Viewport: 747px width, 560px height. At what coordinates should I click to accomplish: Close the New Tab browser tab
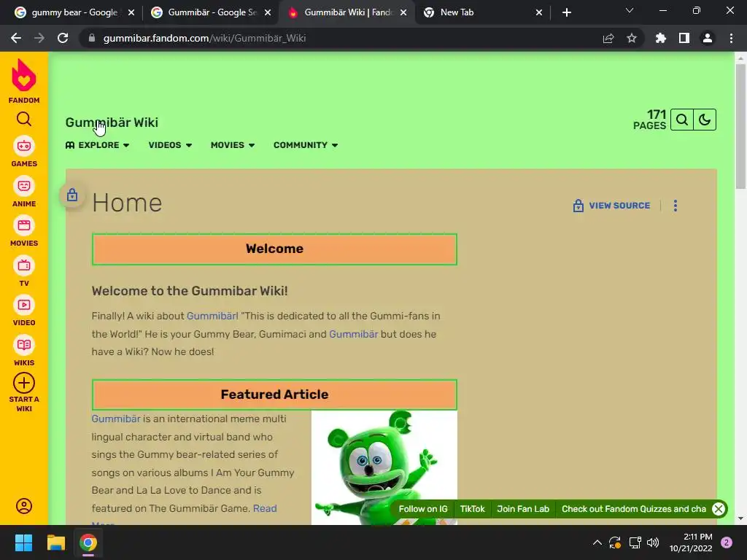(539, 12)
